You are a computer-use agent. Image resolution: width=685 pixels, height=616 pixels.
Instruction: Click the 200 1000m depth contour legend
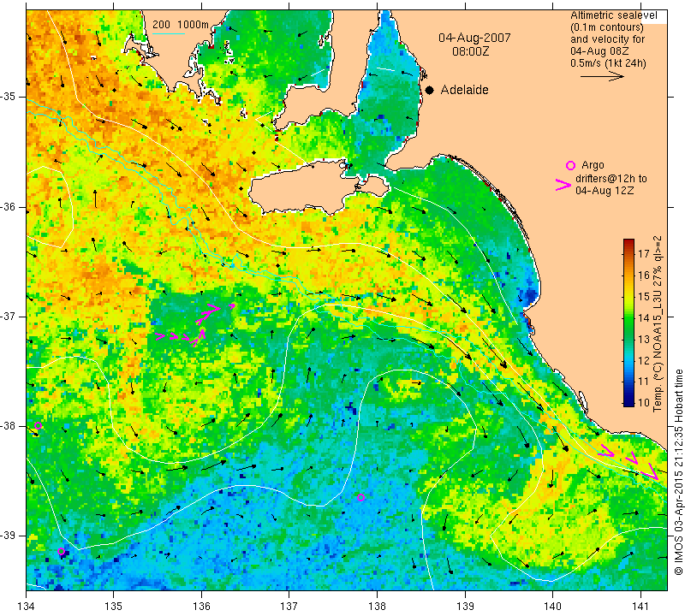181,25
